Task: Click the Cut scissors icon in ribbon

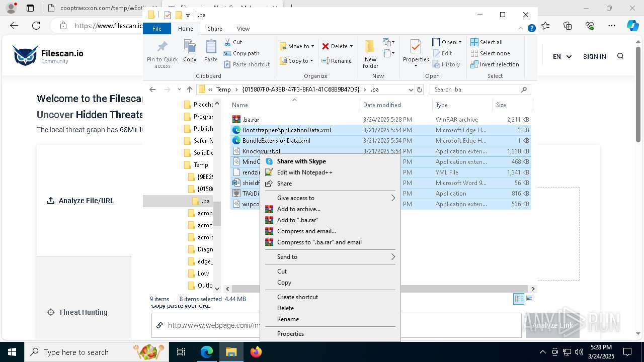Action: tap(227, 42)
